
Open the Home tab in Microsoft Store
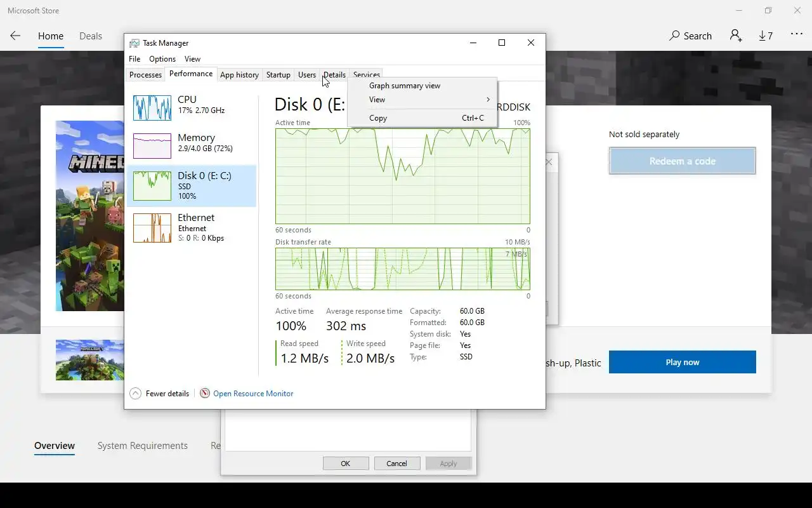click(x=51, y=36)
